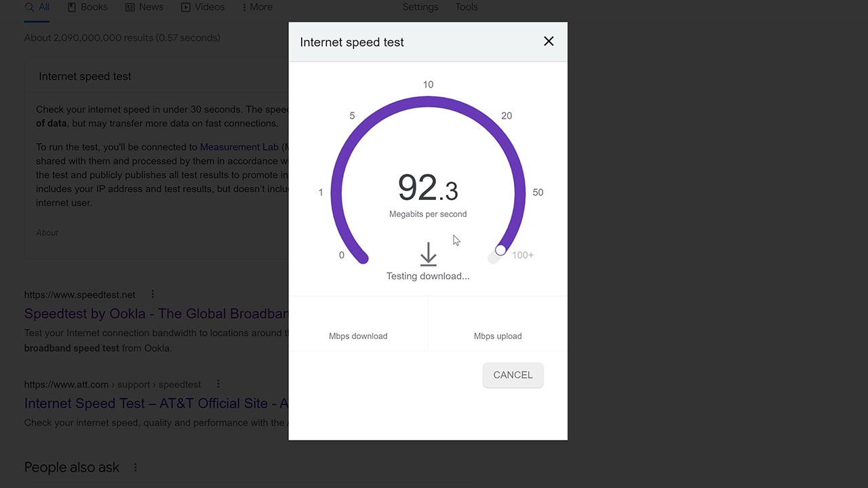Click the About text in speed test card

pos(47,232)
